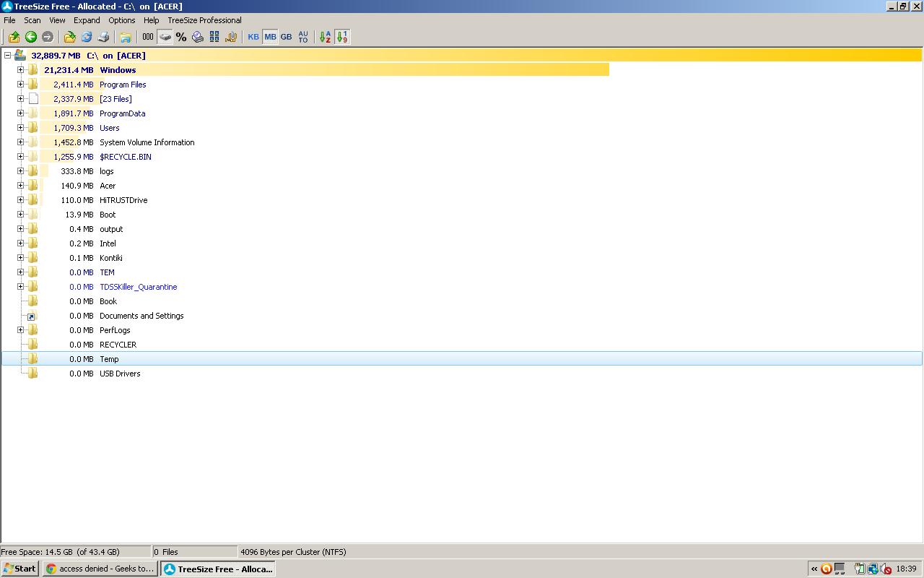
Task: Open the TreeSize Professional menu
Action: [x=204, y=20]
